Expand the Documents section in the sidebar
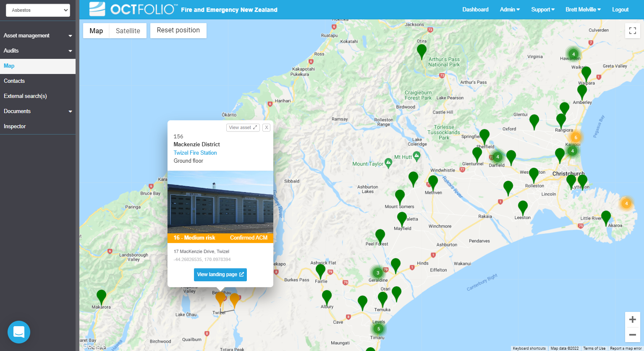Screen dimensions: 644x351 pyautogui.click(x=38, y=111)
